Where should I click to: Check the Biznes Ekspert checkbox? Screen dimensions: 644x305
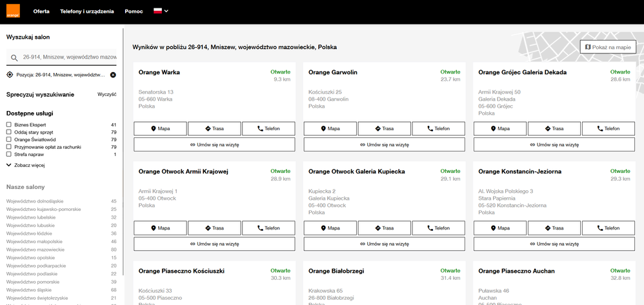(x=8, y=124)
